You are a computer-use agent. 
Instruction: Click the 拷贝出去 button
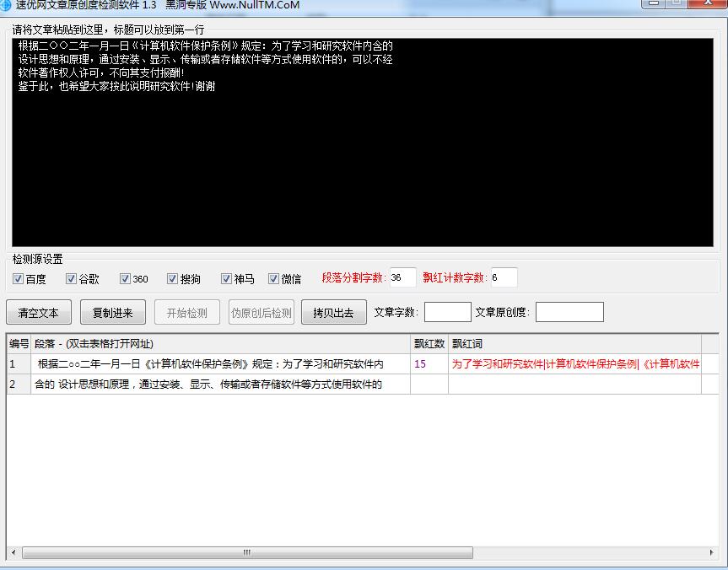pyautogui.click(x=334, y=312)
